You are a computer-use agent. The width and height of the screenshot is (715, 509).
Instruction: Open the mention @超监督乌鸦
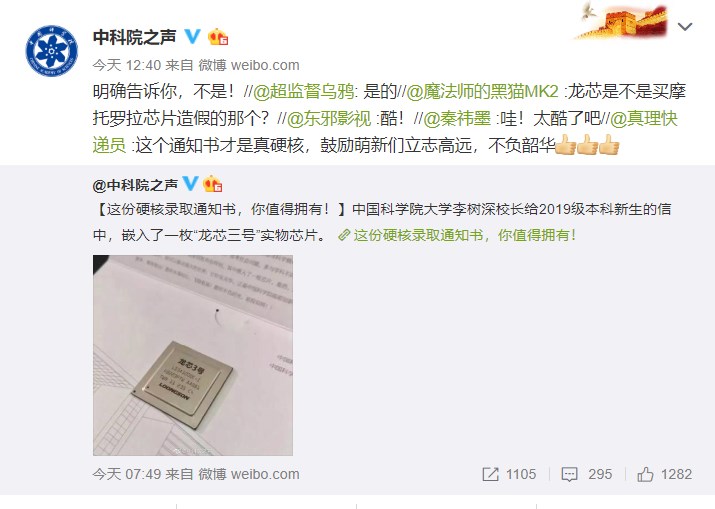click(304, 92)
